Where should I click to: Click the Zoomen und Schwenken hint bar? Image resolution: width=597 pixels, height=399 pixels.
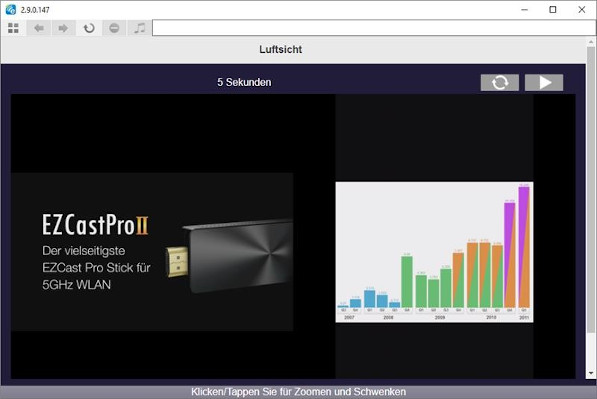pos(298,392)
